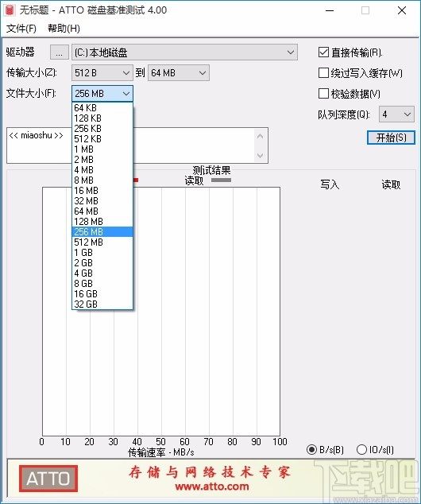The image size is (421, 504).
Task: Open the 帮助(H) menu
Action: tap(64, 29)
